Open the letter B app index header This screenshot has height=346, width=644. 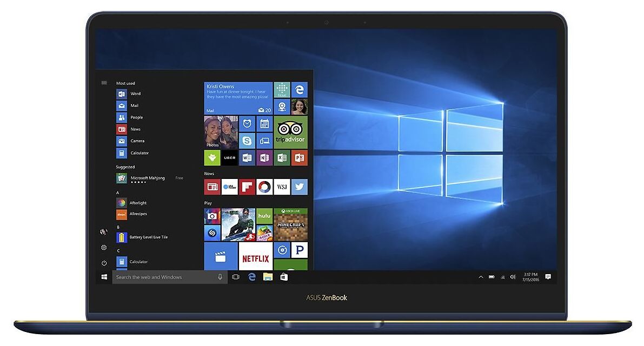tap(118, 227)
